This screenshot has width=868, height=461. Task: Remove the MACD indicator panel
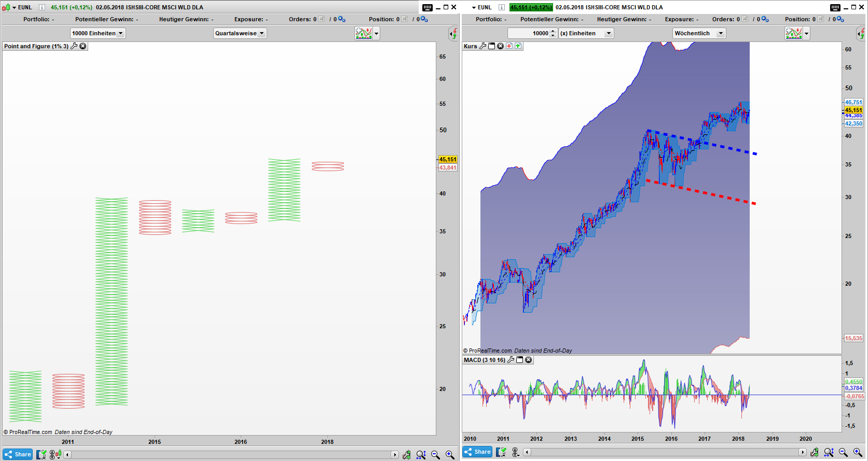point(529,360)
